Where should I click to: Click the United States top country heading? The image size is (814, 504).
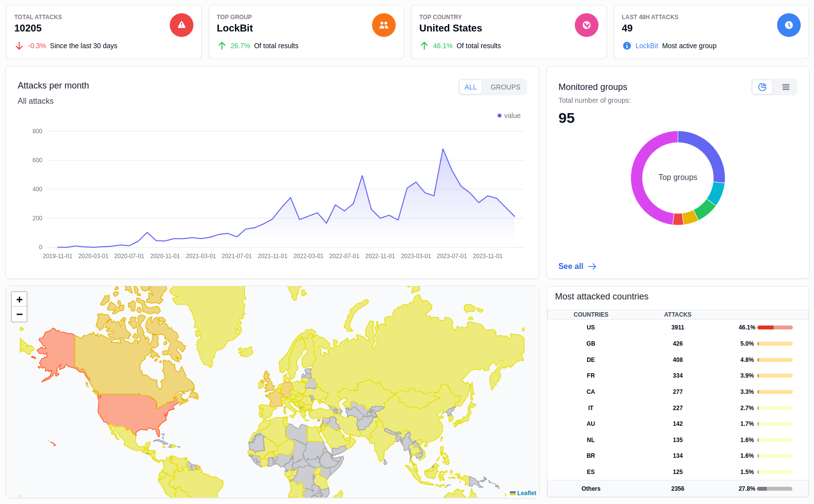(450, 28)
